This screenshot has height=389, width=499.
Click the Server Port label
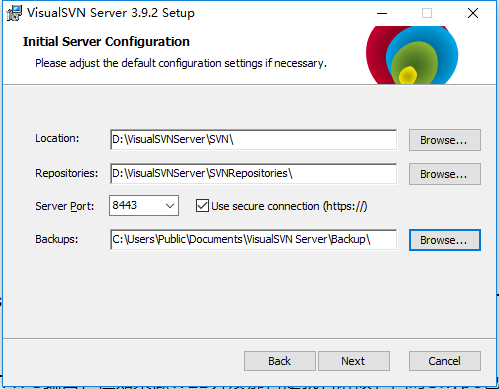tap(65, 206)
